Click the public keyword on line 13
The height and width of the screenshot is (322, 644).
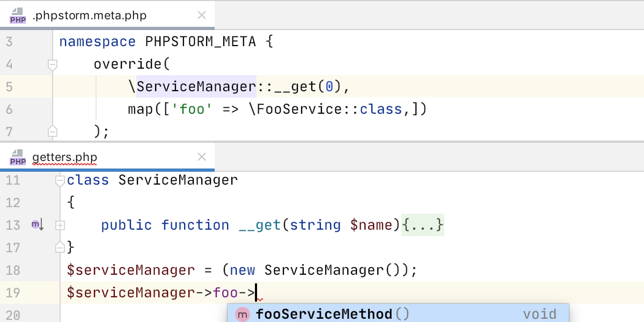pyautogui.click(x=127, y=225)
